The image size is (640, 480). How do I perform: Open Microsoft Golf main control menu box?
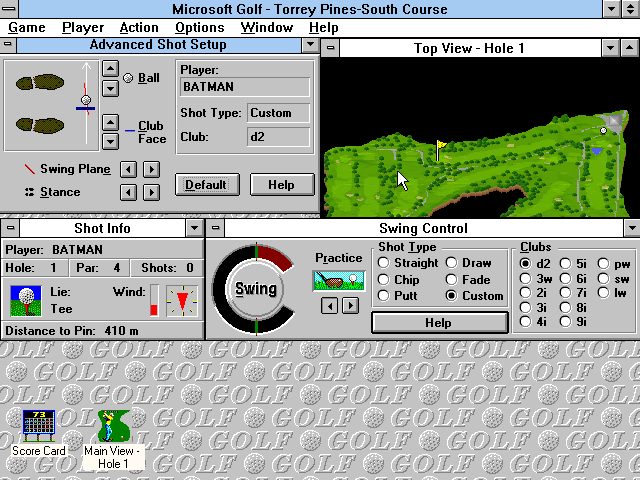click(x=9, y=9)
